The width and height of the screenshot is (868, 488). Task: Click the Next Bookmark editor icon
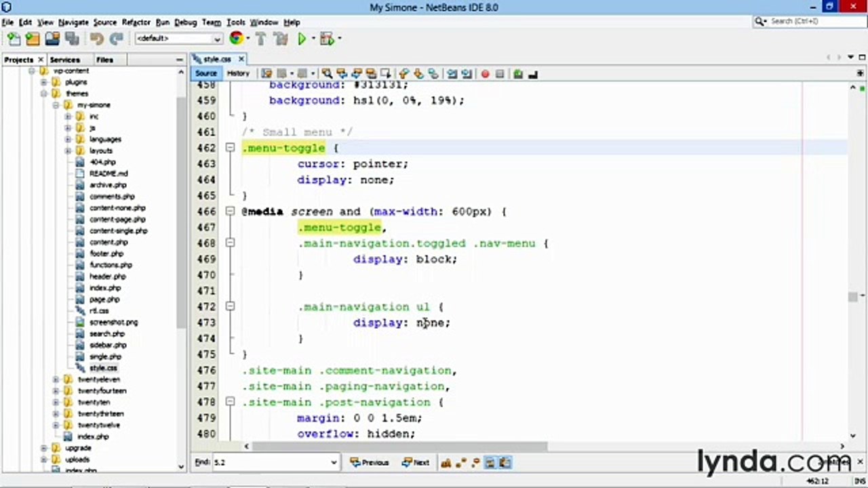coord(418,74)
